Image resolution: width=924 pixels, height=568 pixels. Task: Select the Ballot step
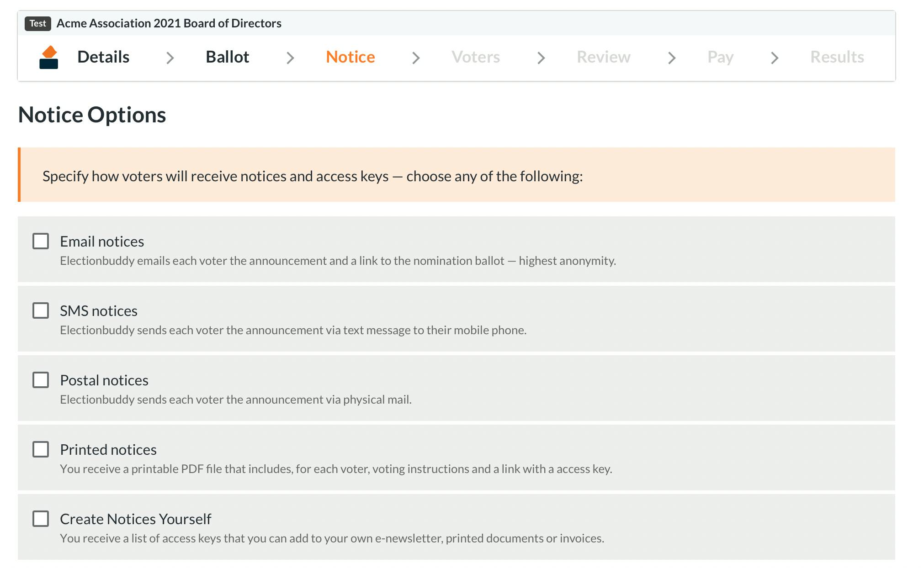[x=227, y=57]
